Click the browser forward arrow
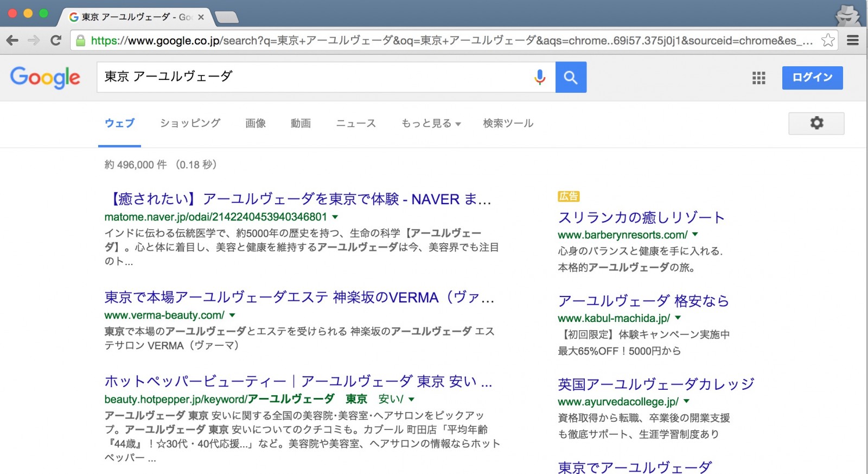Viewport: 868px width, 474px height. (34, 40)
